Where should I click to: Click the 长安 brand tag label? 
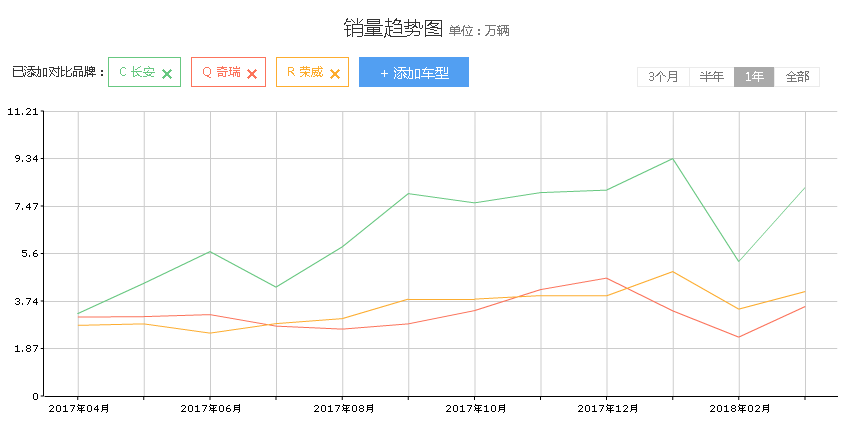(x=137, y=72)
